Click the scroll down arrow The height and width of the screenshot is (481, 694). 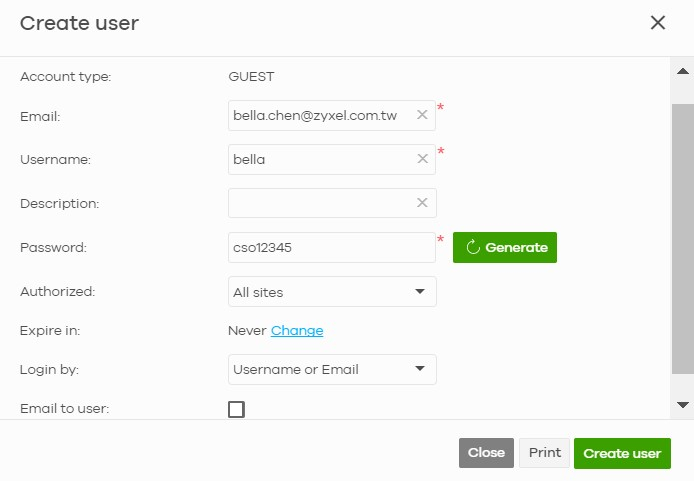tap(682, 405)
